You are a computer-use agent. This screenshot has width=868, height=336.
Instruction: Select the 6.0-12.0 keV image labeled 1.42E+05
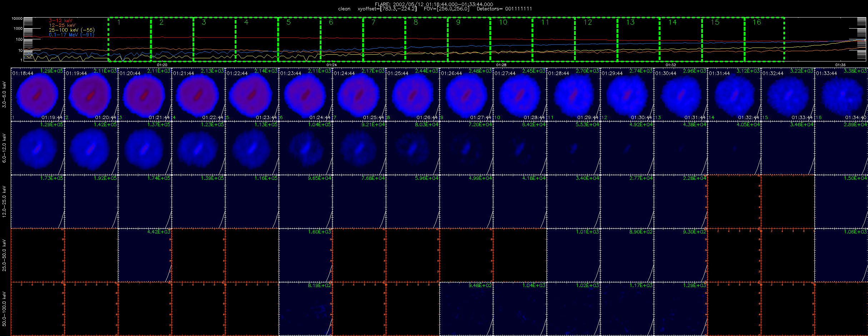click(91, 148)
